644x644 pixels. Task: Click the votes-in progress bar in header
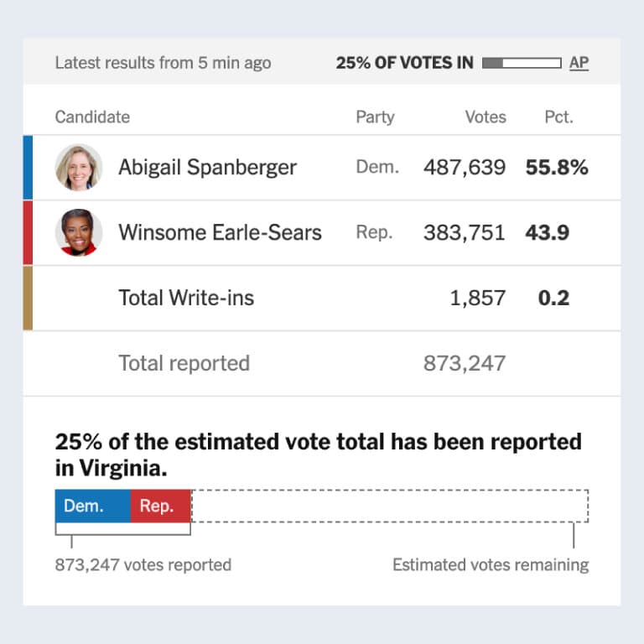522,63
